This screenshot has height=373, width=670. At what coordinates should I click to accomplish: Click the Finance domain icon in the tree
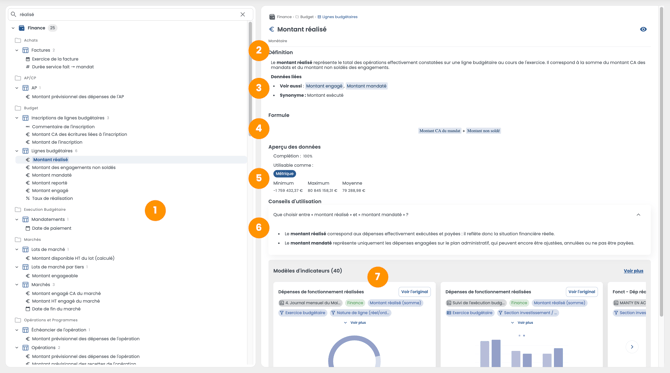(21, 28)
